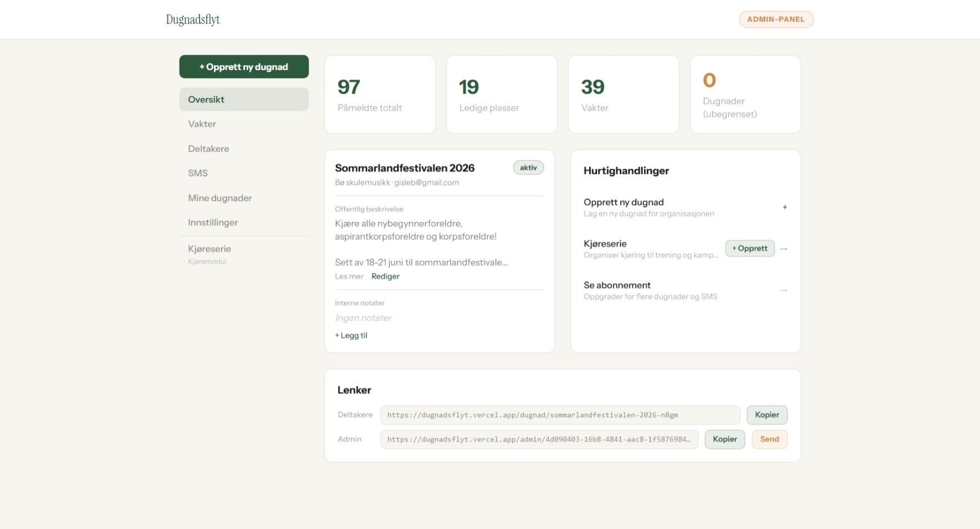Open the Vakter sidebar item
This screenshot has width=980, height=529.
point(244,124)
